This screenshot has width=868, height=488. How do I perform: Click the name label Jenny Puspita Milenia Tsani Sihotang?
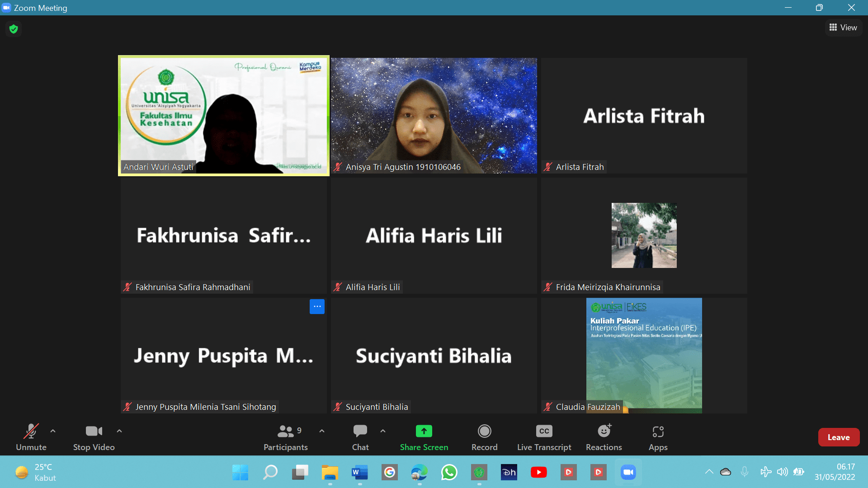click(x=206, y=407)
